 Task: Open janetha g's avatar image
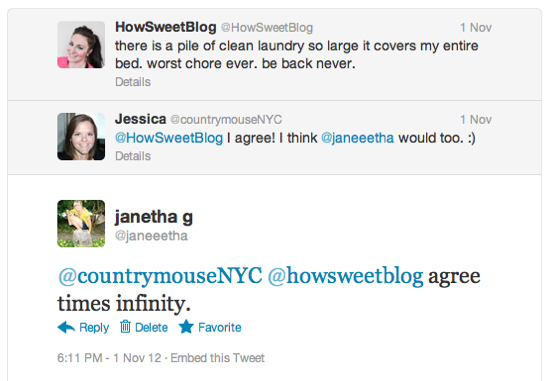[x=81, y=223]
